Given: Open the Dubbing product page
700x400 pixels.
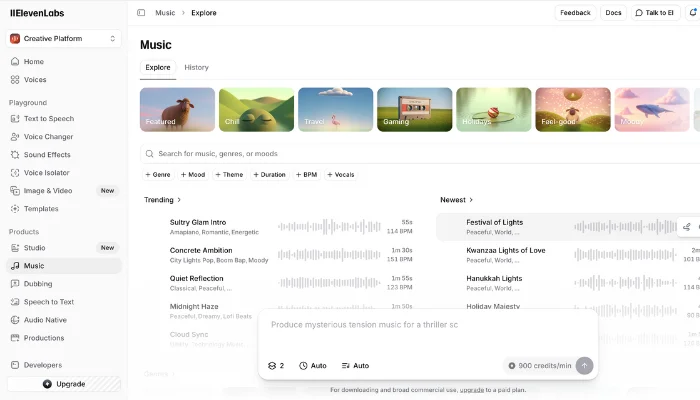Looking at the screenshot, I should click(38, 284).
